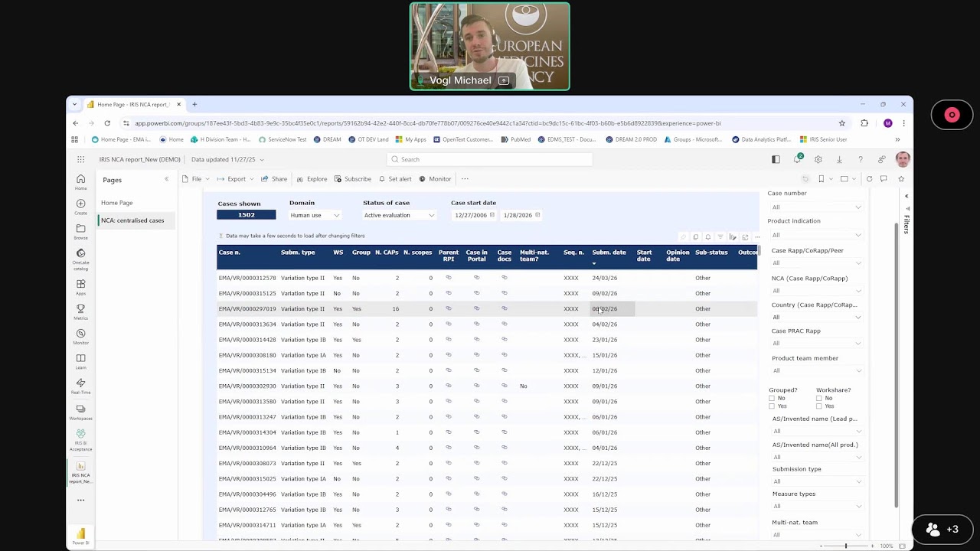Open table visual More options ellipsis
Viewport: 980px width, 551px height.
[757, 237]
